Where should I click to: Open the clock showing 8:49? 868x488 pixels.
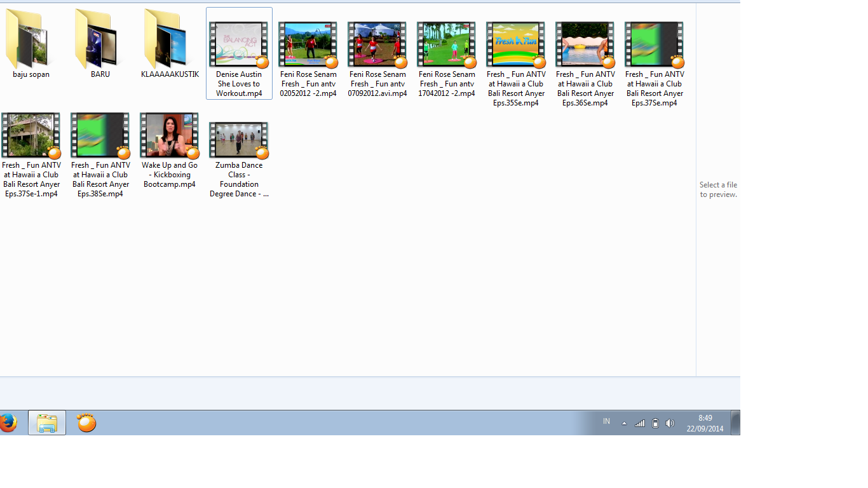705,423
